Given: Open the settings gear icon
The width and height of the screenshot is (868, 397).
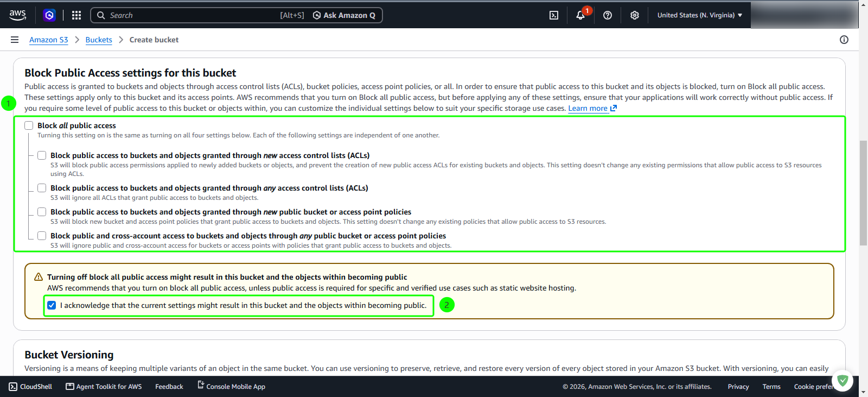Looking at the screenshot, I should point(635,15).
